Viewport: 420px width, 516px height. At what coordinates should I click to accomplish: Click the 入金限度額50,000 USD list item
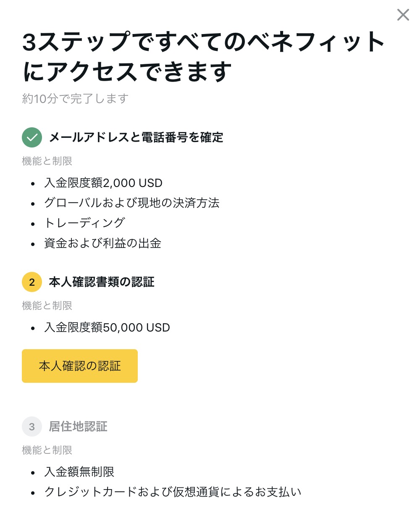click(107, 327)
